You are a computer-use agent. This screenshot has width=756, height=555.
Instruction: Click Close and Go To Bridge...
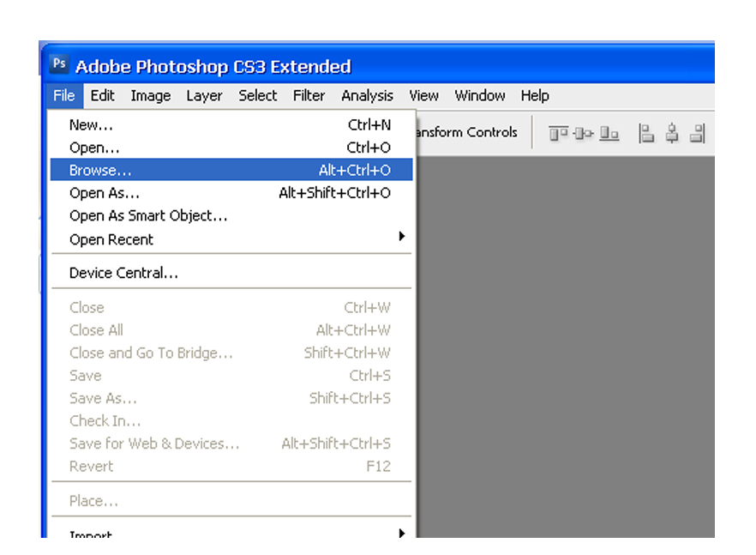pos(231,353)
